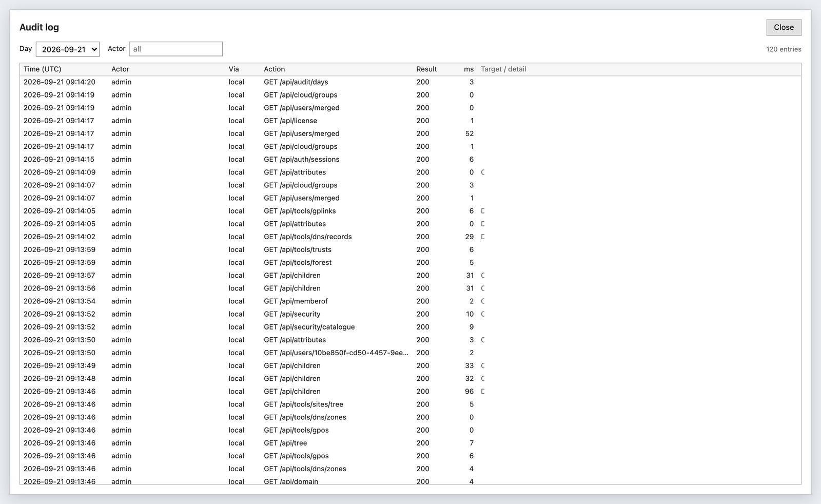Select the ms column header
Image resolution: width=821 pixels, height=504 pixels.
tap(468, 69)
